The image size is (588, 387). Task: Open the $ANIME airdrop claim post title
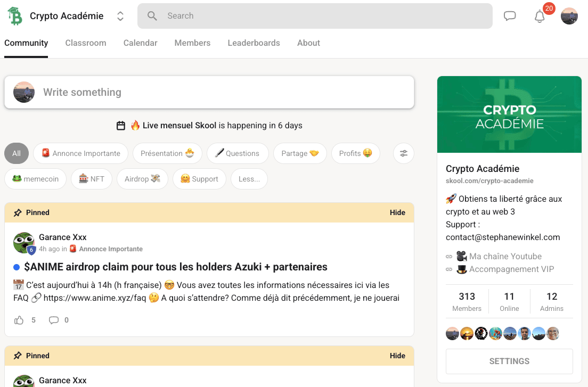(x=176, y=267)
